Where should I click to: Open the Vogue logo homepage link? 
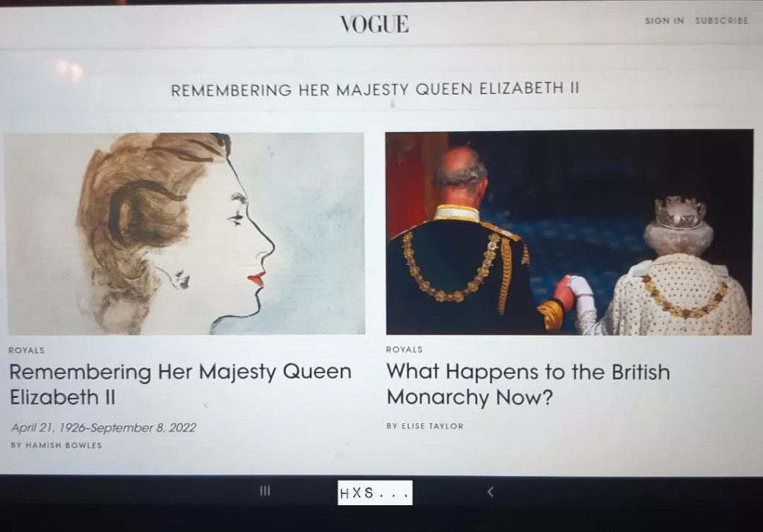374,24
